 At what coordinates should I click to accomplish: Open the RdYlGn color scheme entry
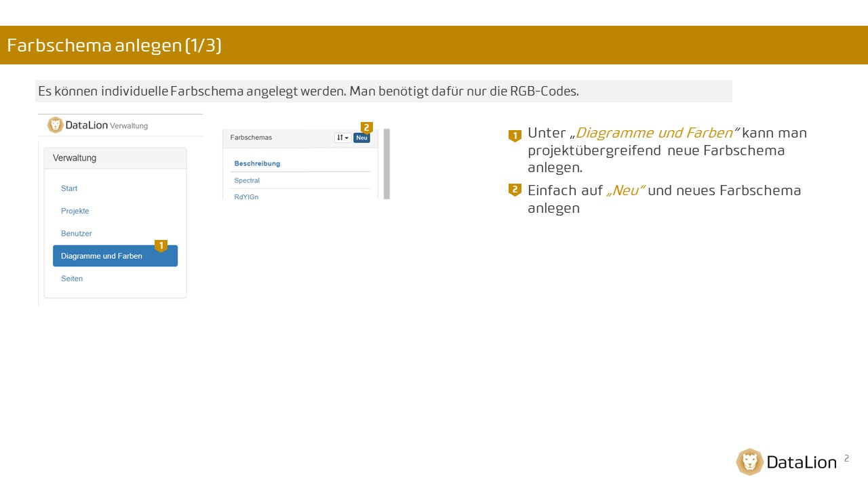(x=246, y=197)
